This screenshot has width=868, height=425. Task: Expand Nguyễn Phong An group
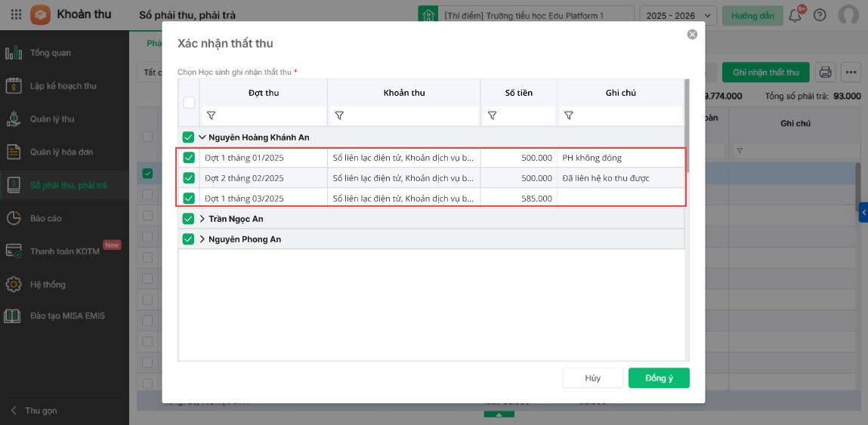[202, 239]
